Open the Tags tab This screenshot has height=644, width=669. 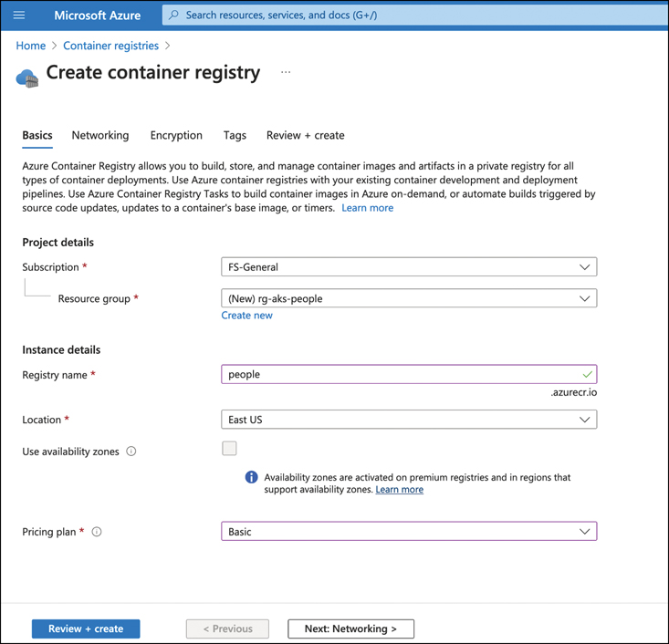tap(235, 135)
